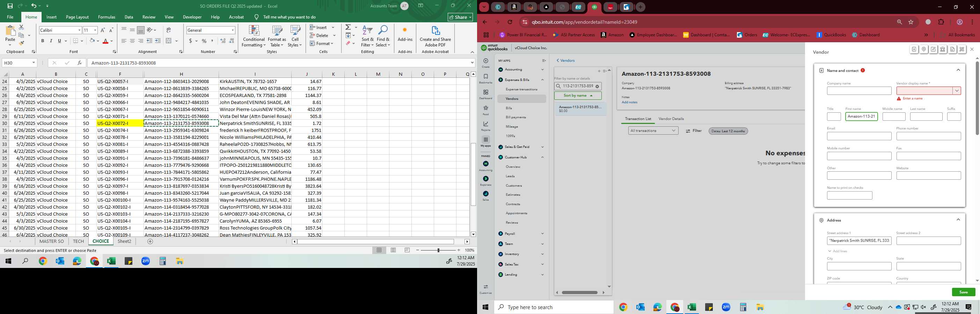Switch to Page Layout view in status bar
The image size is (980, 314).
coord(393,250)
